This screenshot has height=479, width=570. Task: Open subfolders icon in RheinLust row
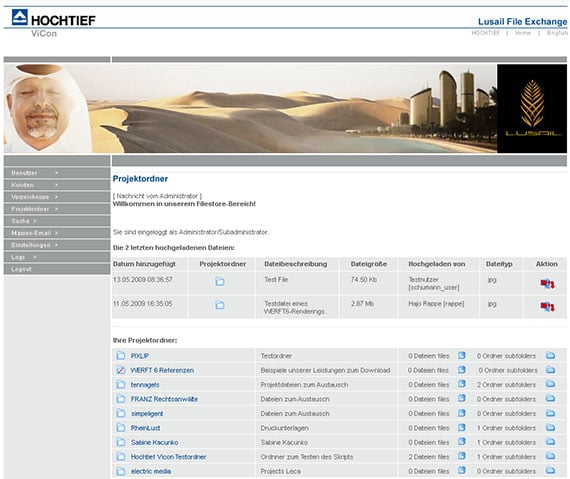[x=550, y=427]
